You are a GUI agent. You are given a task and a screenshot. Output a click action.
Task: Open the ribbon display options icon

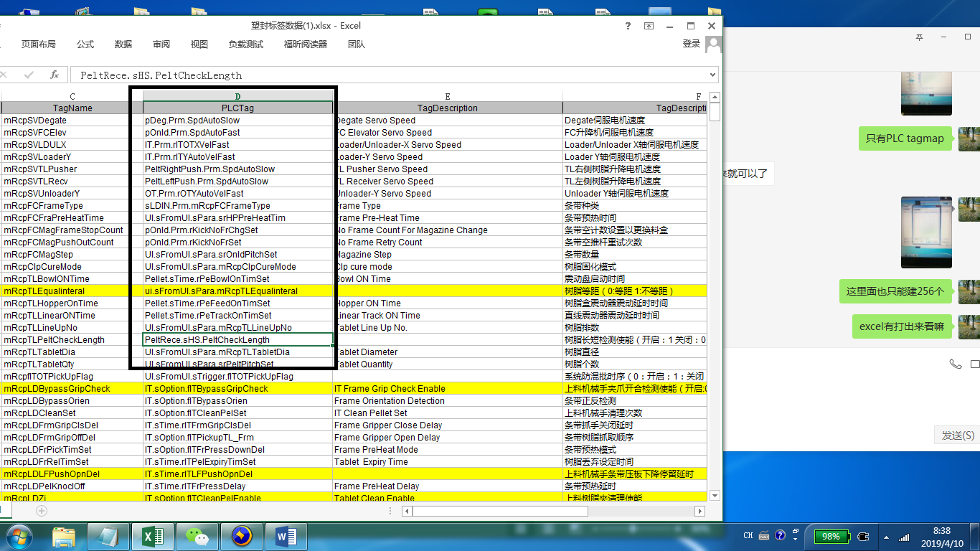pos(649,26)
